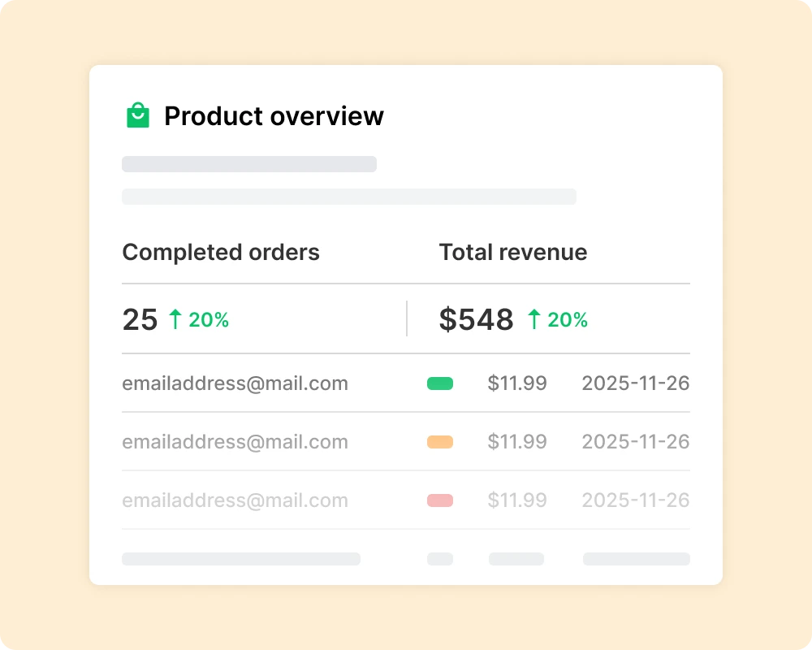Click the $11.99 price in the first row
This screenshot has height=650, width=812.
(x=517, y=383)
